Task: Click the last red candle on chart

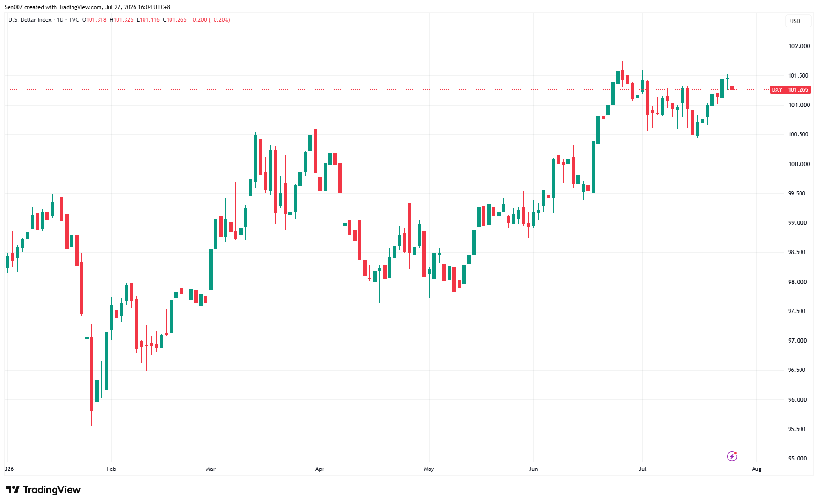Action: [x=732, y=88]
